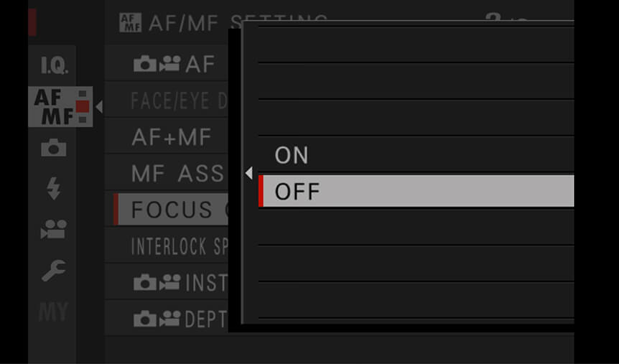
Task: Select the highlighted OFF option
Action: pos(416,191)
